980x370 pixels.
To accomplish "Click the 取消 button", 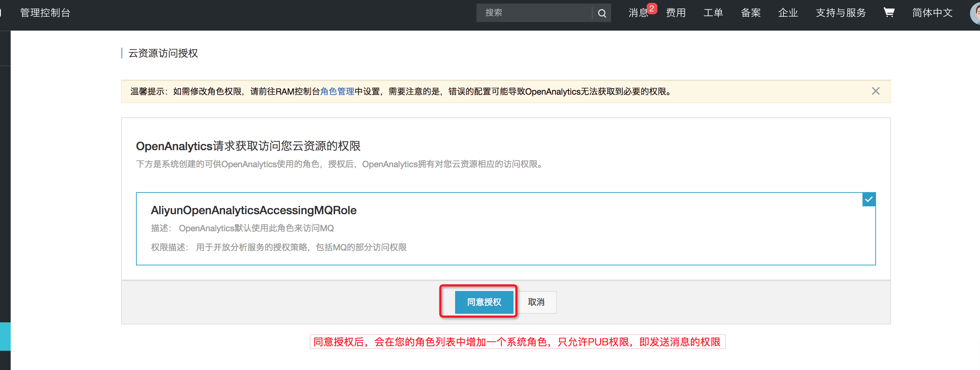I will coord(536,302).
